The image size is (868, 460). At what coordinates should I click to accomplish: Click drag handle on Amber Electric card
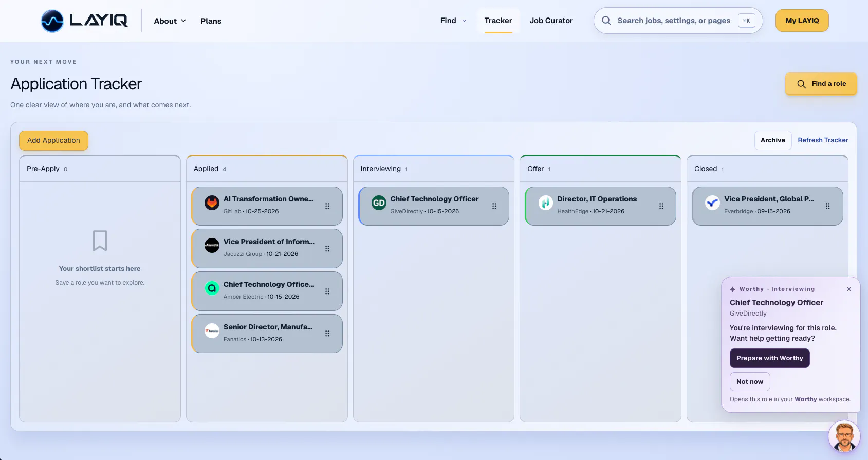click(327, 291)
